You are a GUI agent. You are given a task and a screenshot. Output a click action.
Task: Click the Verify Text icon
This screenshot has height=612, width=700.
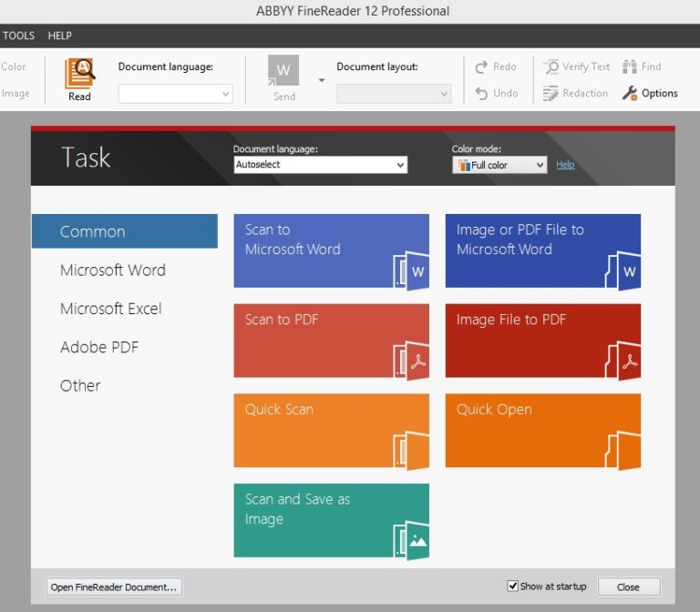551,66
